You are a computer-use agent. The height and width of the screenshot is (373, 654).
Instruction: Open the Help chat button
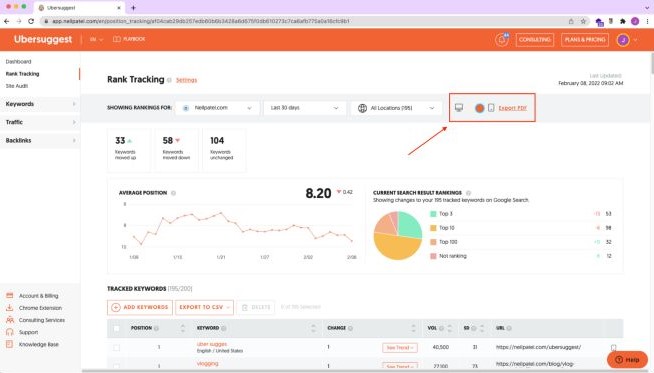click(627, 359)
